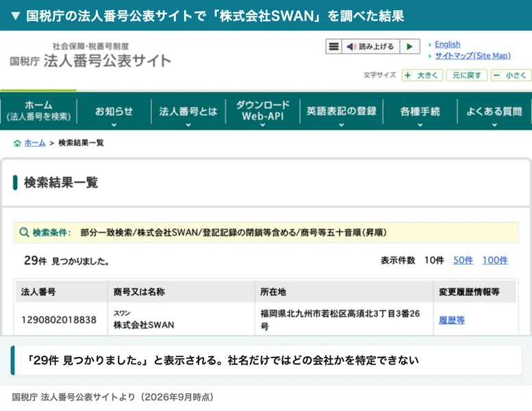The width and height of the screenshot is (532, 411).
Task: Select corporate number 1290802018838
Action: (x=59, y=320)
